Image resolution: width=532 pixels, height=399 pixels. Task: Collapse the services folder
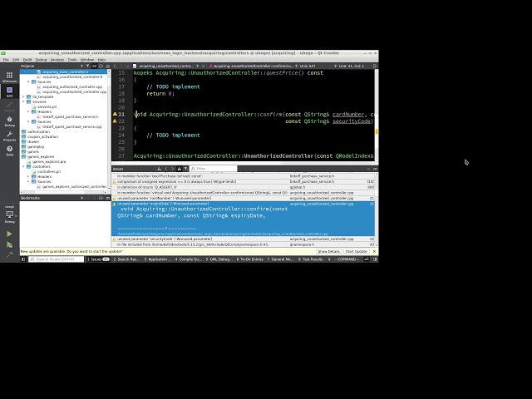[x=23, y=101]
